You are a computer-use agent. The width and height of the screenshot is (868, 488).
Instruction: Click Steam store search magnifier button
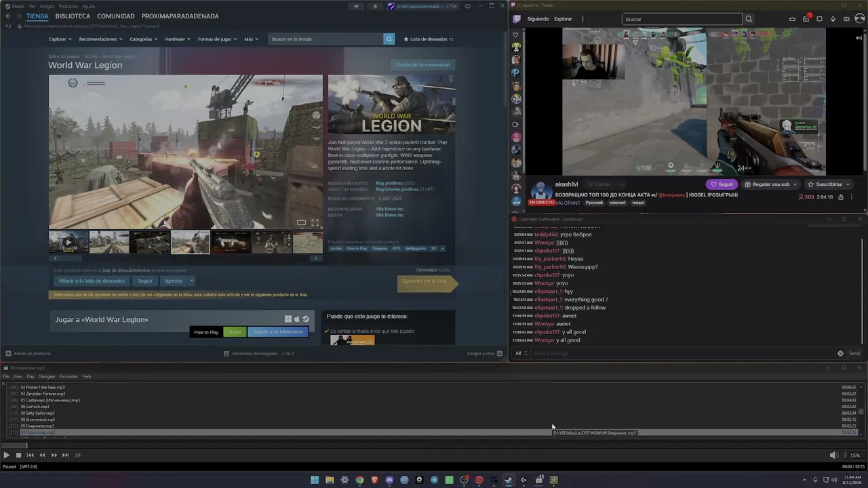389,39
